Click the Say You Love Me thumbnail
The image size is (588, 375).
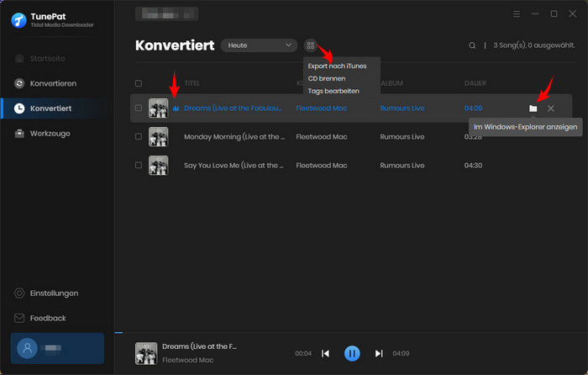click(158, 165)
